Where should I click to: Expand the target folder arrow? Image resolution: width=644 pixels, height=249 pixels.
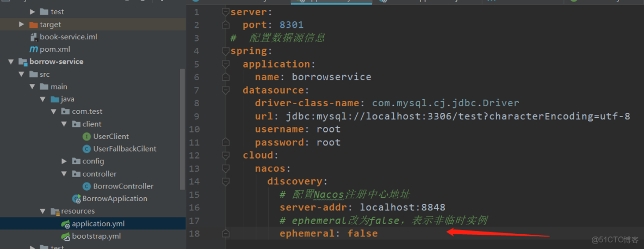coord(22,25)
